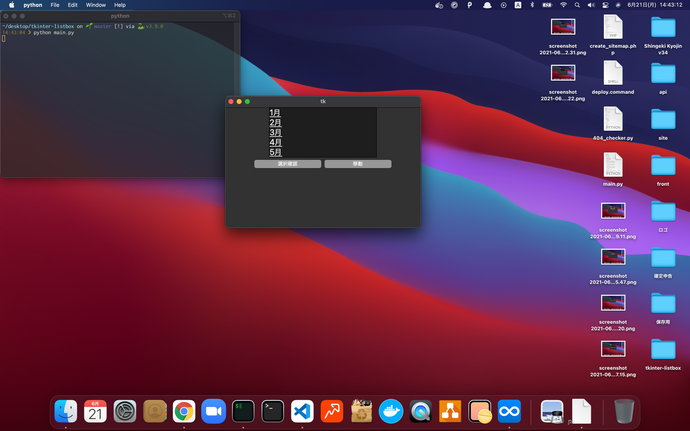Open System Preferences from the Dock
Viewport: 690px width, 431px height.
coord(125,410)
